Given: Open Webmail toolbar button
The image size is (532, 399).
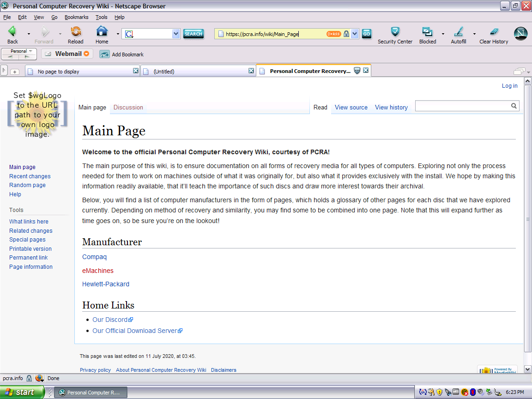Looking at the screenshot, I should (67, 54).
